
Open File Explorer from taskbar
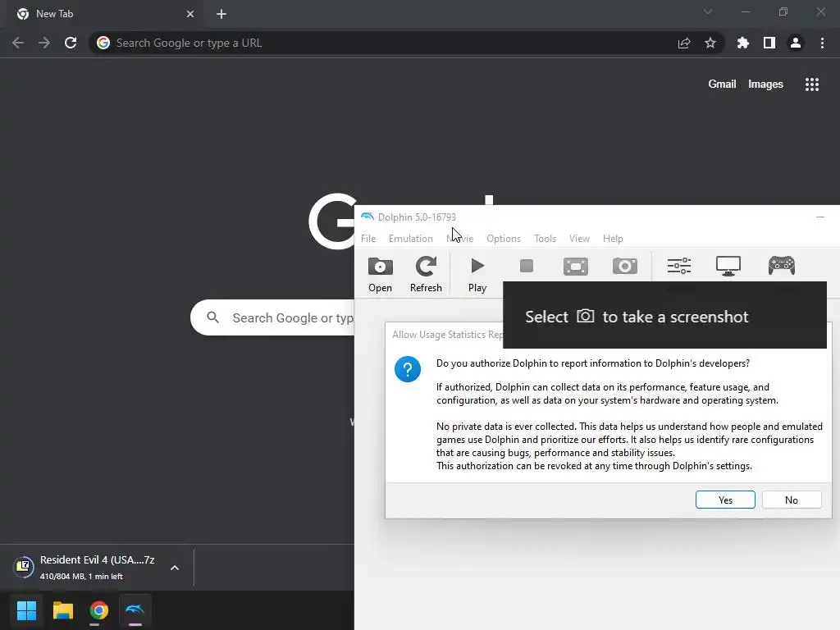click(x=62, y=610)
